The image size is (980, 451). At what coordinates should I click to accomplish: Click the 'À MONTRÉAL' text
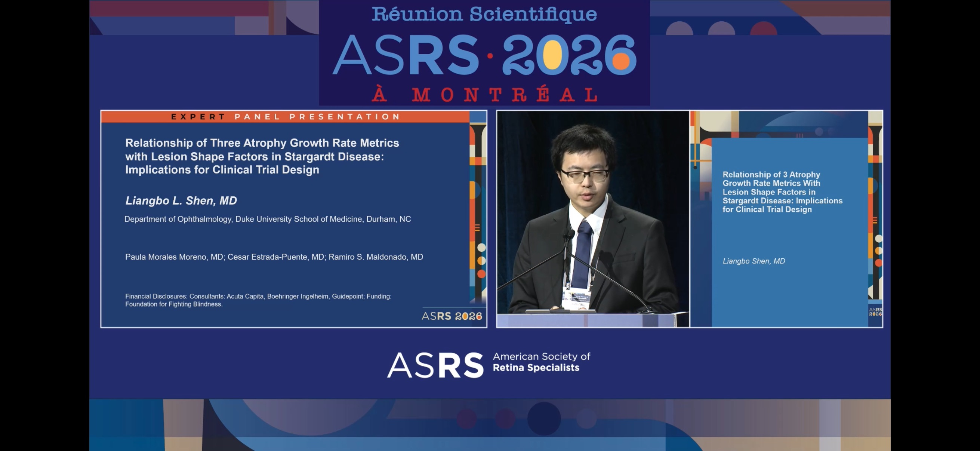point(486,94)
